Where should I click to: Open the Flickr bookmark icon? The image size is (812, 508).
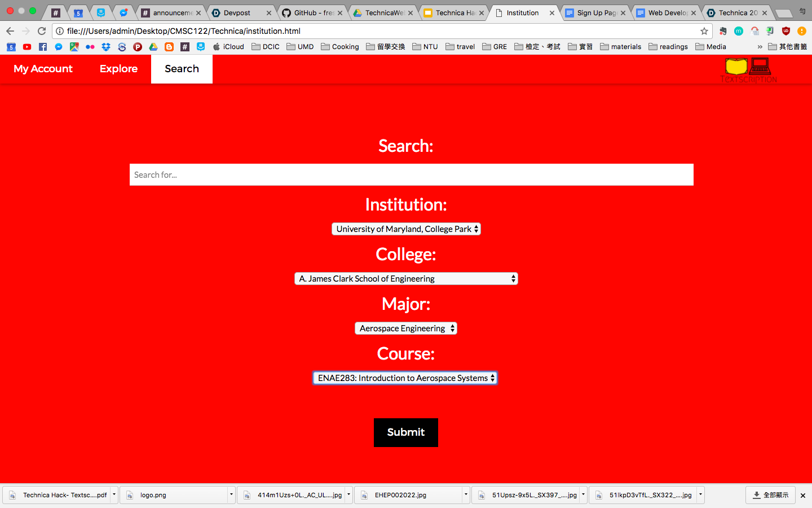click(90, 47)
